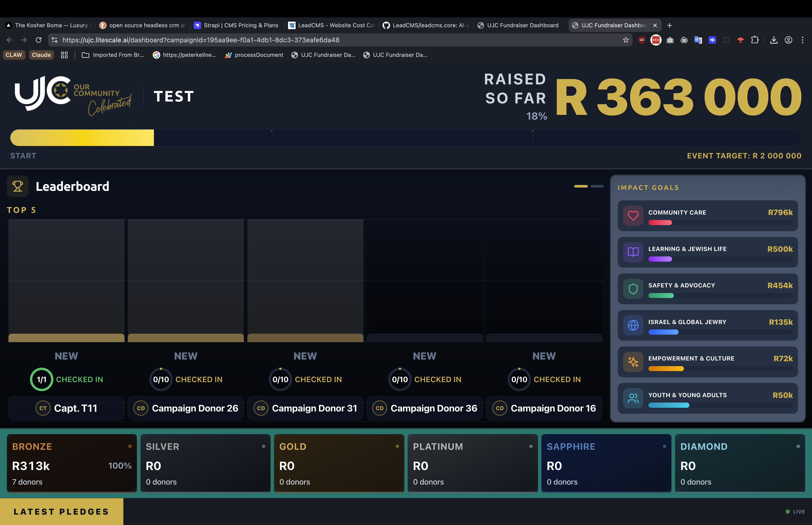
Task: Switch to the Strapi CMS Pricing tab
Action: point(236,25)
